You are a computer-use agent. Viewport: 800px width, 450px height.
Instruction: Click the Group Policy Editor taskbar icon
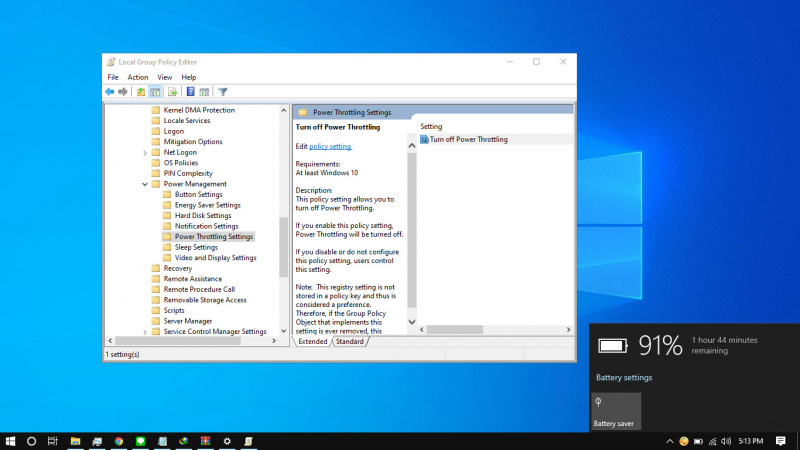point(248,441)
